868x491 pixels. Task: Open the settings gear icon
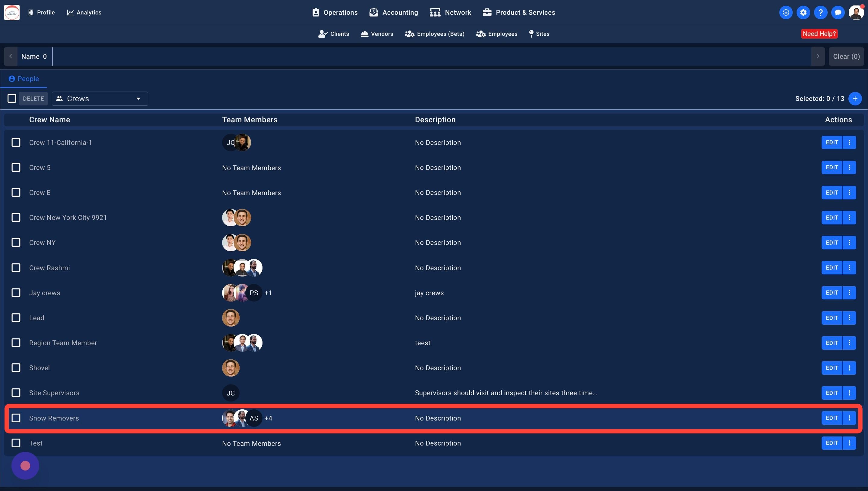(803, 12)
